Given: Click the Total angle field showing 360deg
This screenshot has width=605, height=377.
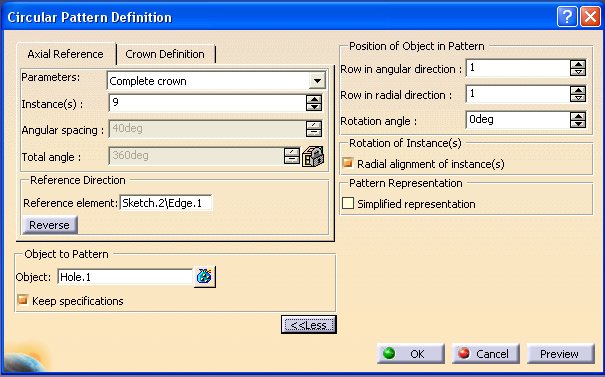Looking at the screenshot, I should click(x=196, y=156).
